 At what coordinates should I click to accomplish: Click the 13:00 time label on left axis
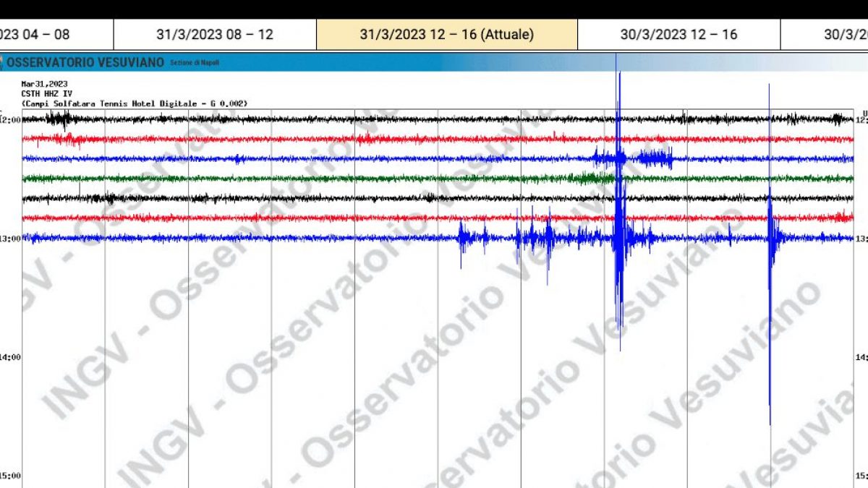(x=10, y=239)
